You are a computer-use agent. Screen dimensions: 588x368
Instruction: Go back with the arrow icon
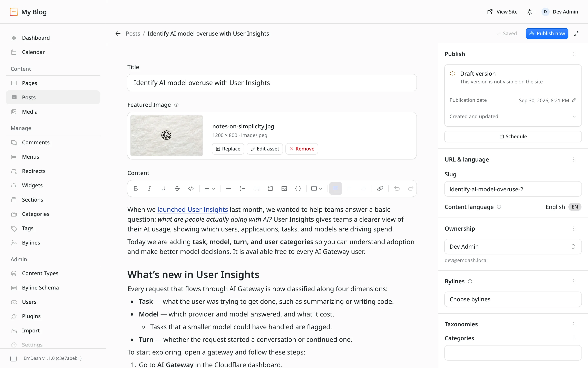coord(118,34)
